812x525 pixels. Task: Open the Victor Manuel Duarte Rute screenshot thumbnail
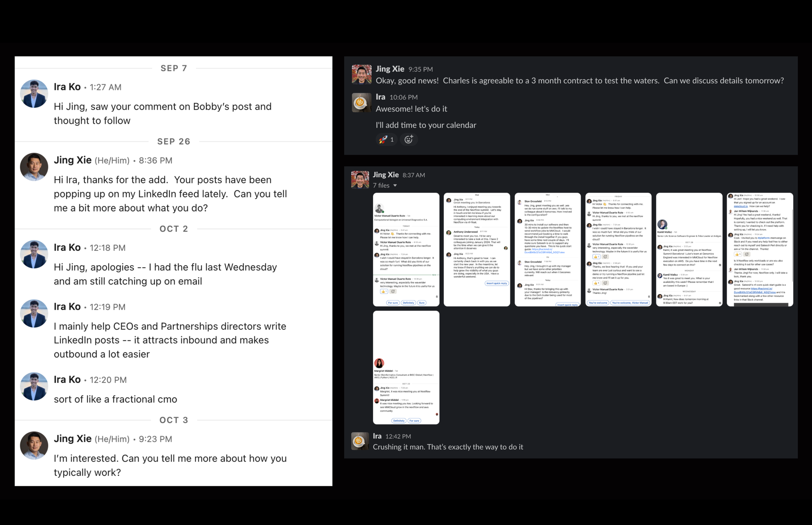point(406,249)
